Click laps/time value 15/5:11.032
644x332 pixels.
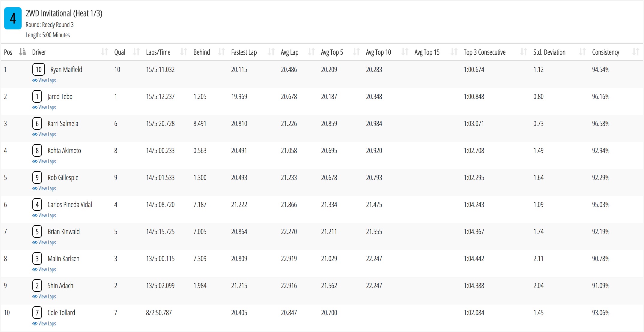[x=160, y=70]
